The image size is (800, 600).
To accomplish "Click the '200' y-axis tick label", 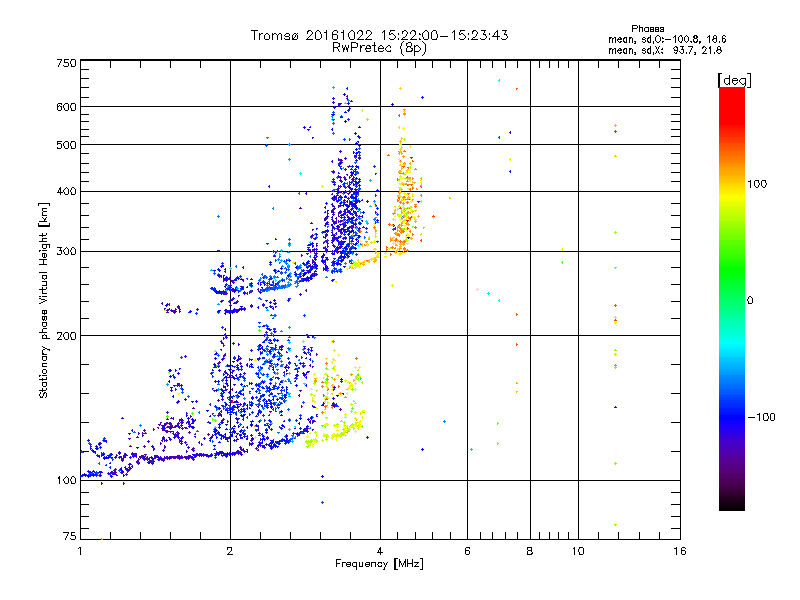I will coord(66,336).
